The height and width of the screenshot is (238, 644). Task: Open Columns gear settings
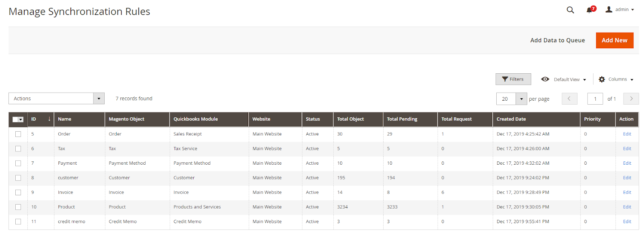[x=602, y=79]
